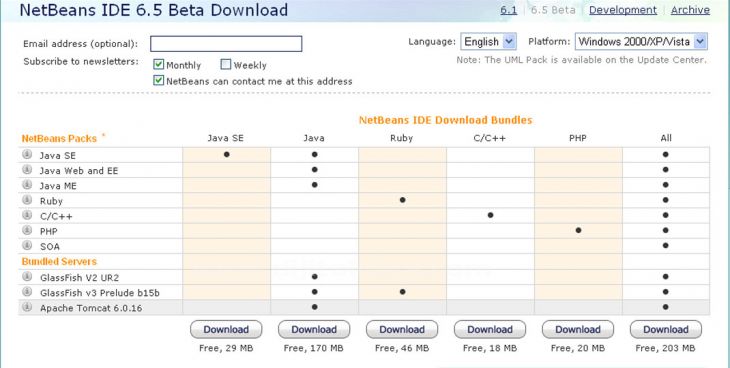Click the info icon beside C/C++ pack

pyautogui.click(x=27, y=215)
